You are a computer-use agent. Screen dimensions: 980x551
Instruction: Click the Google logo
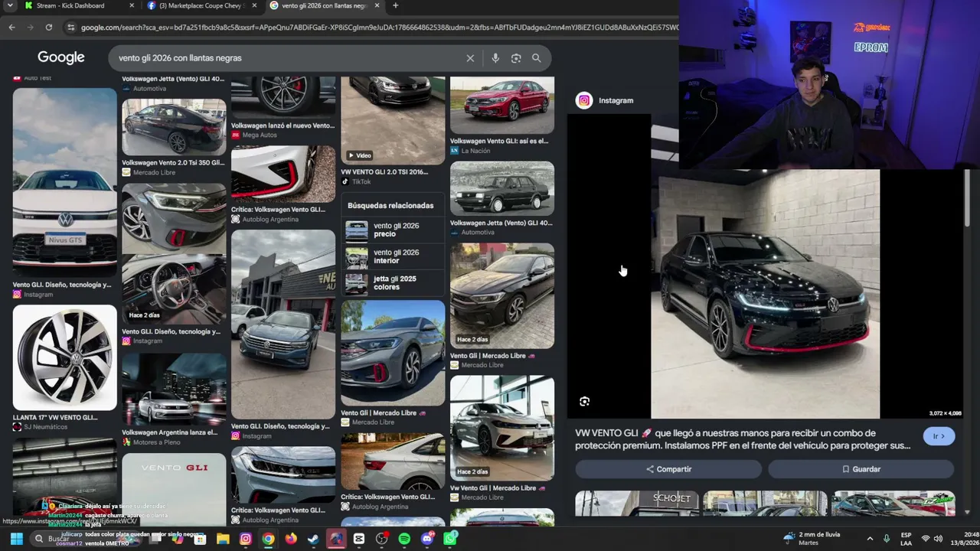click(x=61, y=58)
